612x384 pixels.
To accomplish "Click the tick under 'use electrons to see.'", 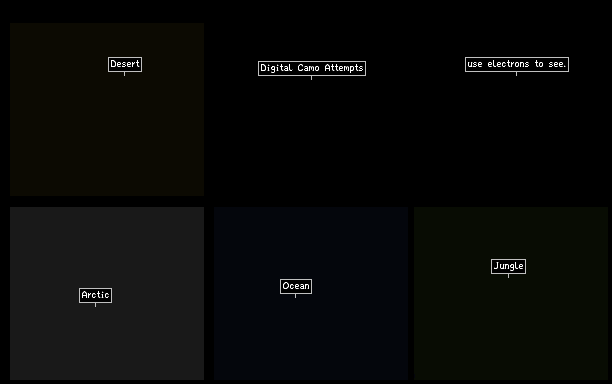I will pyautogui.click(x=516, y=74).
